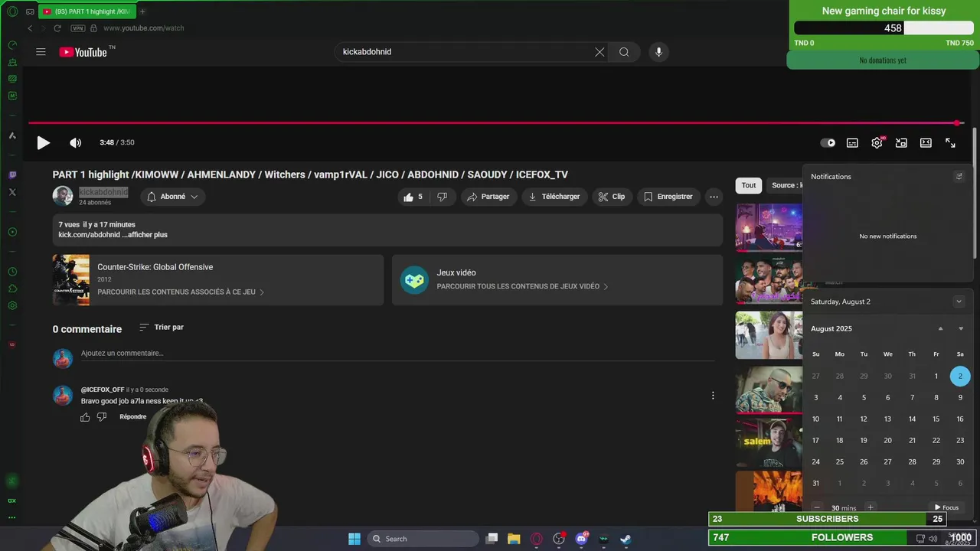Open Extensions in the Opera sidebar
This screenshot has width=980, height=551.
tap(12, 289)
